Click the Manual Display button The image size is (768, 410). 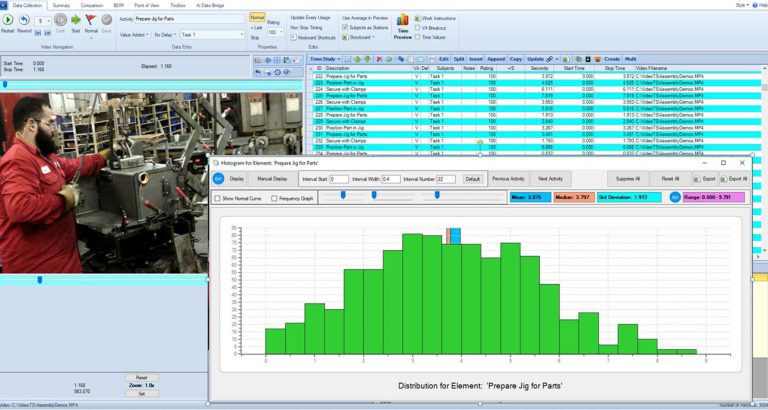point(272,179)
